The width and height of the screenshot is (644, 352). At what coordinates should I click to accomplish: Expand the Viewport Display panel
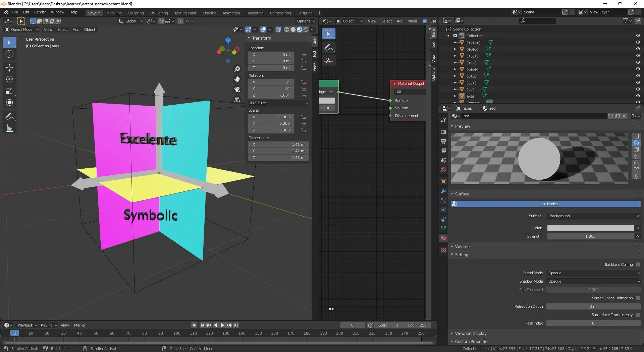click(471, 334)
